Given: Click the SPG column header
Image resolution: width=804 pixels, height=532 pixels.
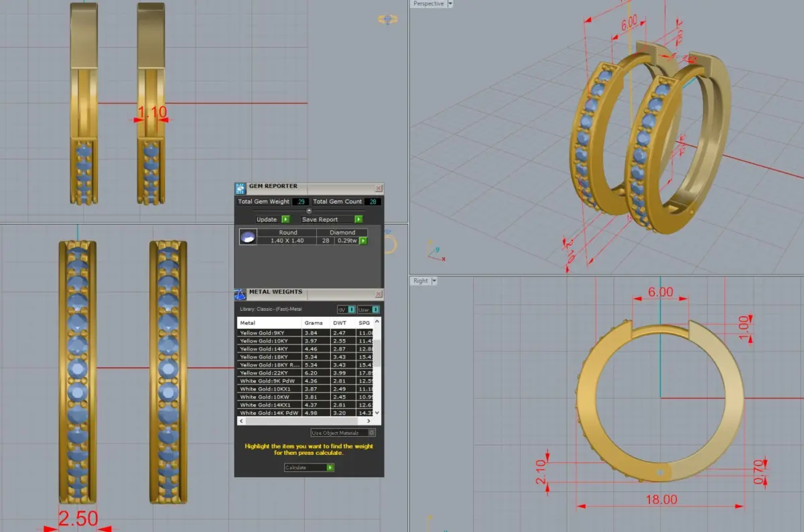Looking at the screenshot, I should click(366, 323).
